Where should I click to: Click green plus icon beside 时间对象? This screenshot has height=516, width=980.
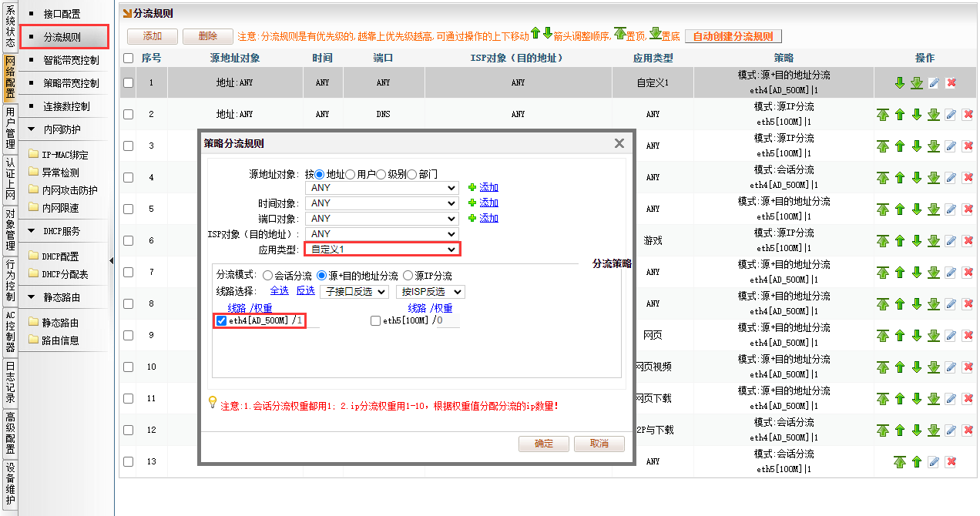point(472,203)
